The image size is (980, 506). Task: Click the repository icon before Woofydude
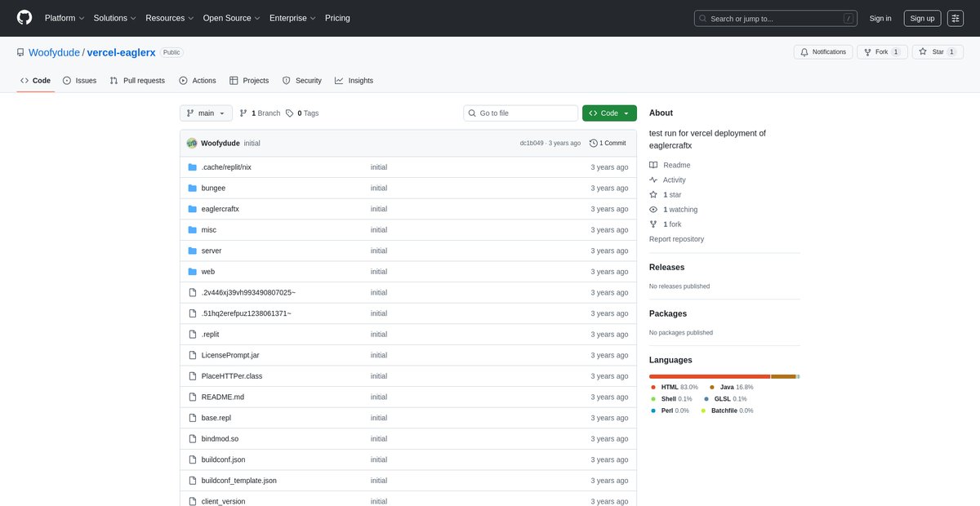point(20,52)
